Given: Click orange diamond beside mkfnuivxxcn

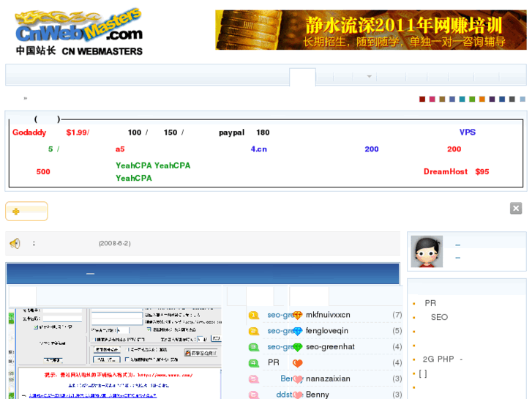Looking at the screenshot, I should click(298, 316).
